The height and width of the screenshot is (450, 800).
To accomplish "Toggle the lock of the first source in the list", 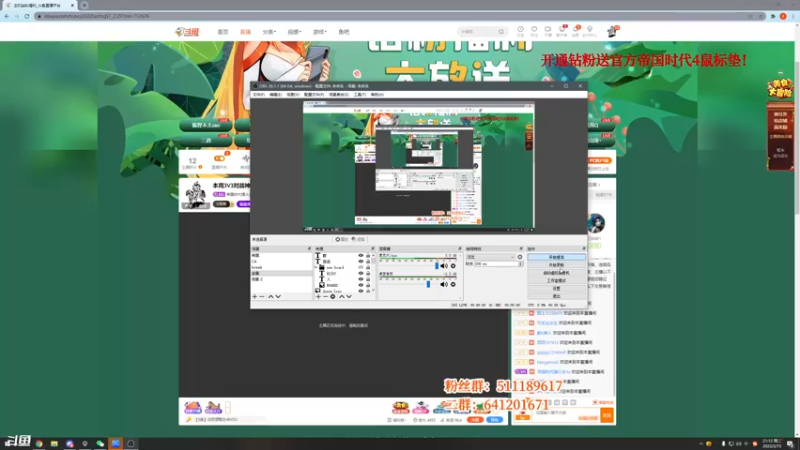I will point(368,256).
